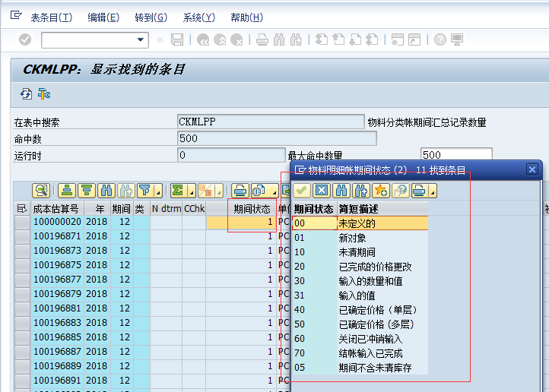Click the Create new session icon

coord(398,40)
